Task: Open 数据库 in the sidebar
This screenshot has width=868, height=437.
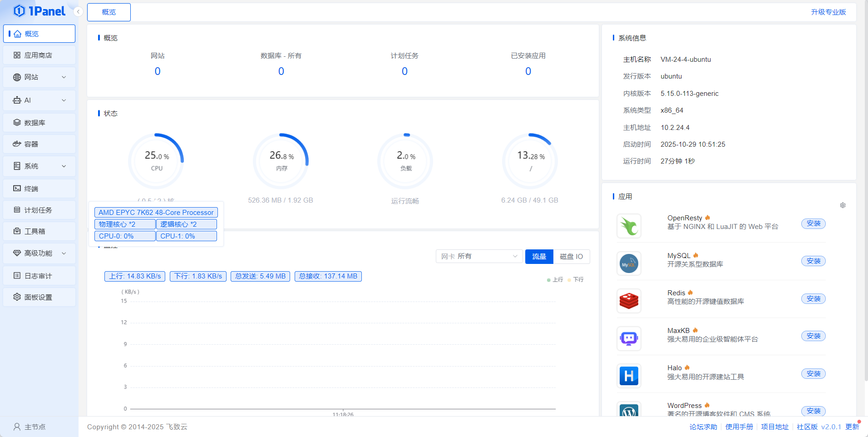Action: (x=39, y=123)
